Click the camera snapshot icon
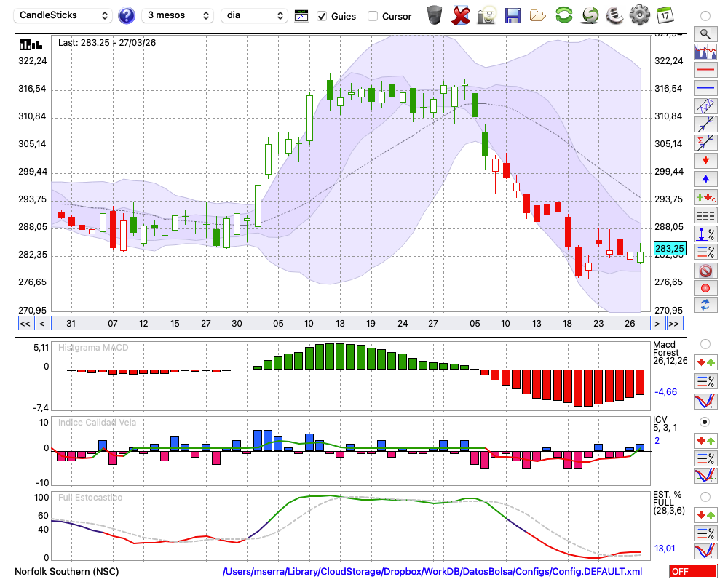 point(486,15)
